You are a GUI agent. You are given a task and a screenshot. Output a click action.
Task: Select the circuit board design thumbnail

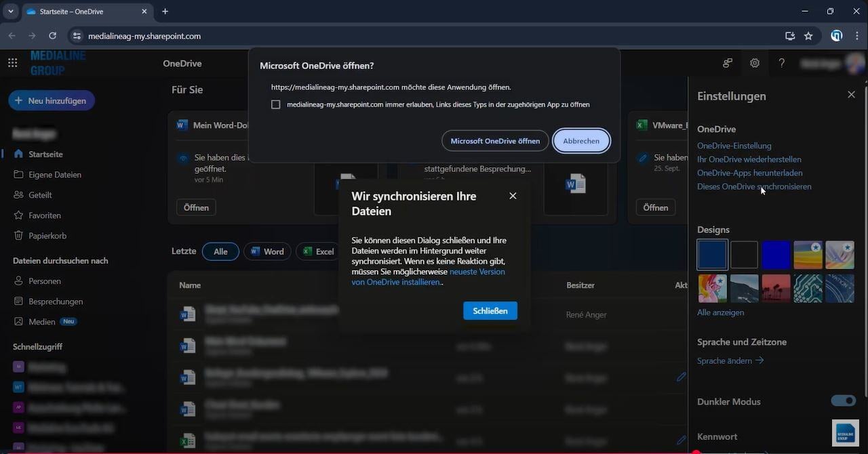(808, 288)
